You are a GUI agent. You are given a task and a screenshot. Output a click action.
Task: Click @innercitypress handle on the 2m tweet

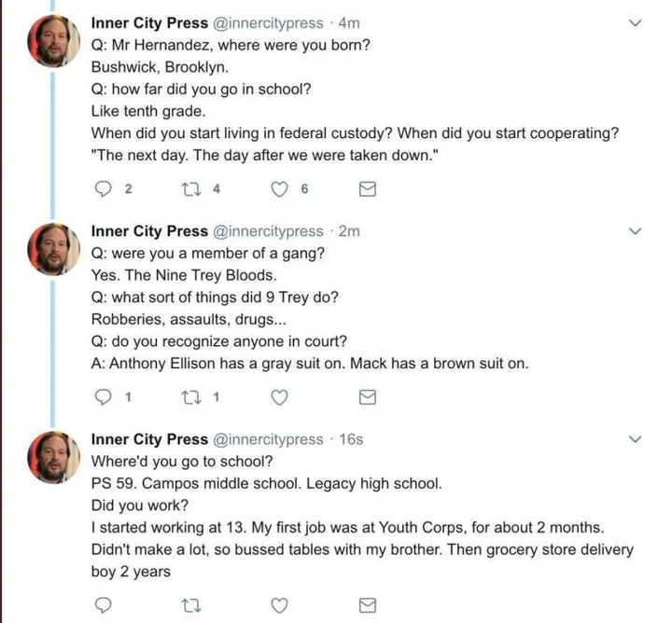pyautogui.click(x=268, y=230)
